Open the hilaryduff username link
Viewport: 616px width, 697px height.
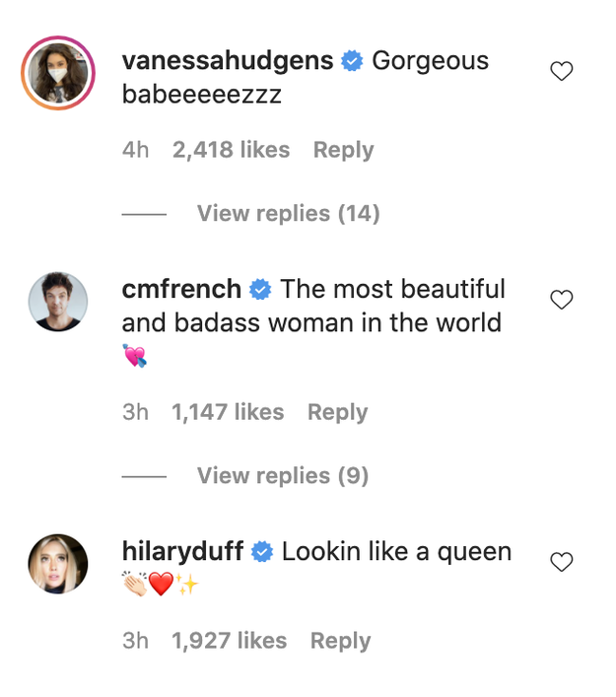(x=182, y=552)
